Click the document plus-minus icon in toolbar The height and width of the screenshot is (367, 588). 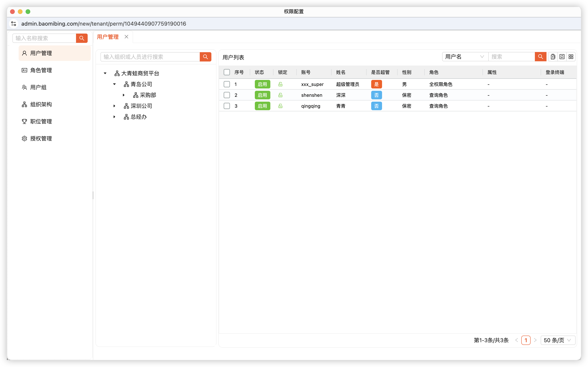pyautogui.click(x=553, y=57)
